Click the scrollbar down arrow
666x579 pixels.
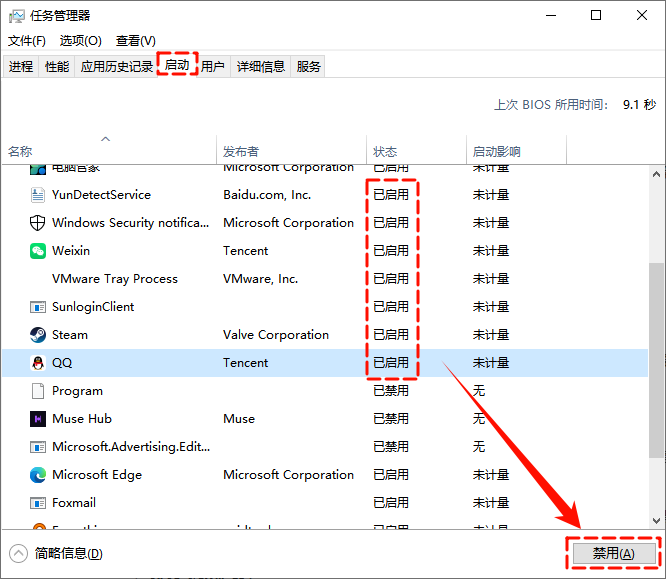(x=656, y=520)
